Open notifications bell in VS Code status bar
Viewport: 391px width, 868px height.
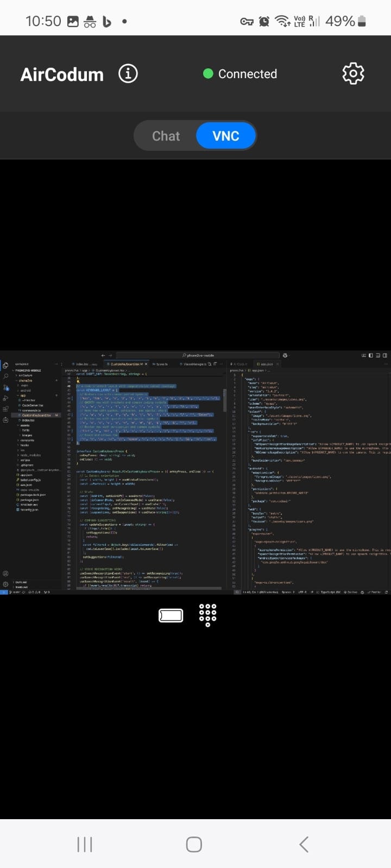[386, 592]
